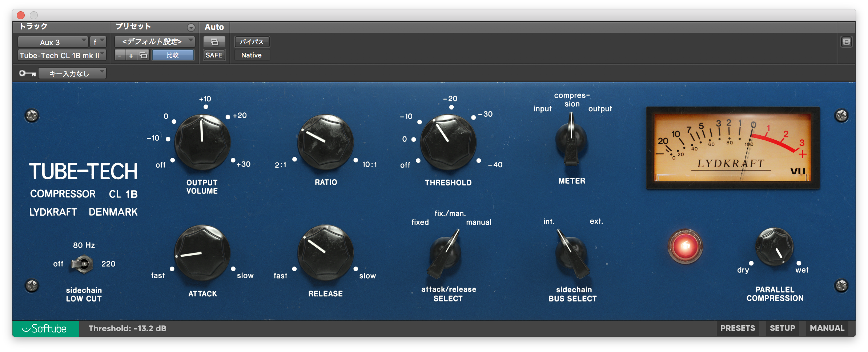868x352 pixels.
Task: Click the red close window button
Action: tap(21, 15)
